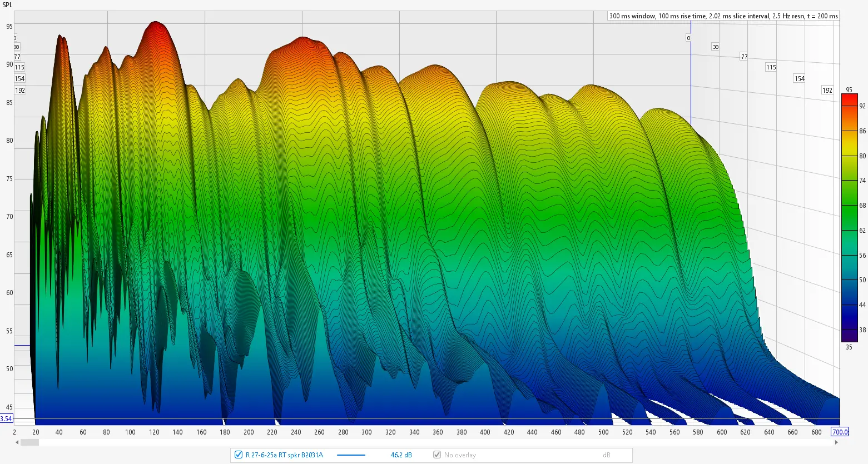868x464 pixels.
Task: Click the 95 SPL axis tick label
Action: pyautogui.click(x=9, y=26)
